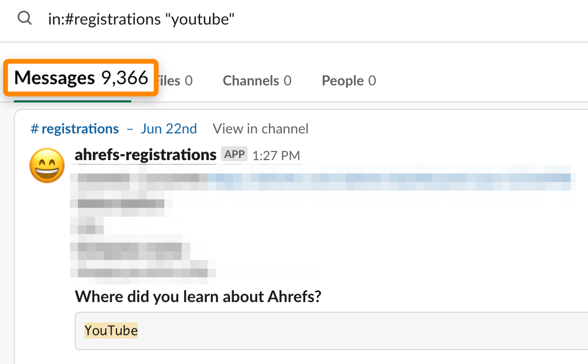Click the APP badge next to ahrefs-registrations

pos(234,154)
